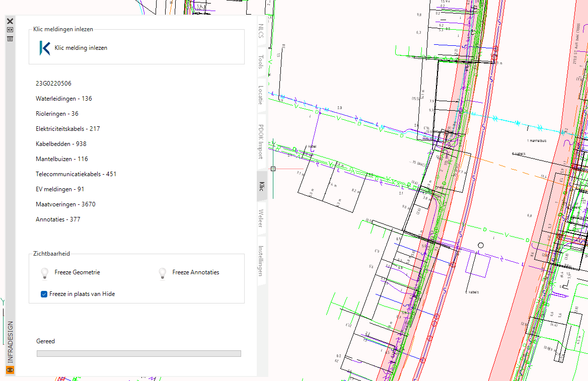The image size is (588, 381).
Task: Switch to the NLCS tab
Action: click(x=261, y=31)
